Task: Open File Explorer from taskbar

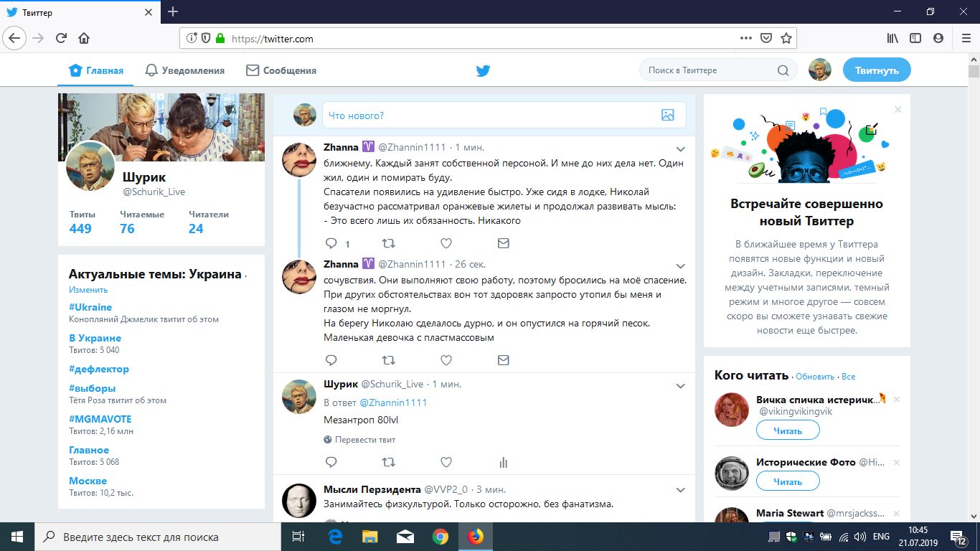Action: [x=369, y=537]
